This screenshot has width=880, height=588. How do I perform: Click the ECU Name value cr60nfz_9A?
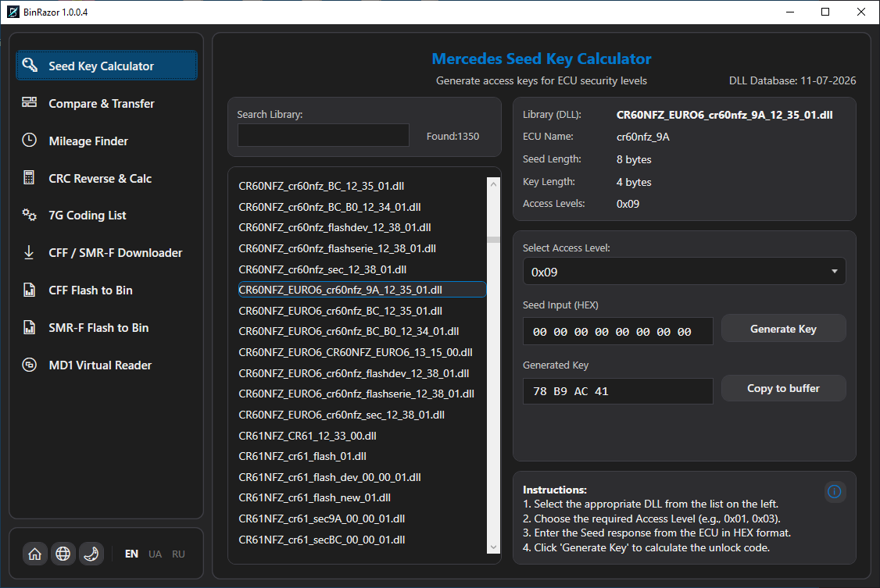click(x=642, y=137)
